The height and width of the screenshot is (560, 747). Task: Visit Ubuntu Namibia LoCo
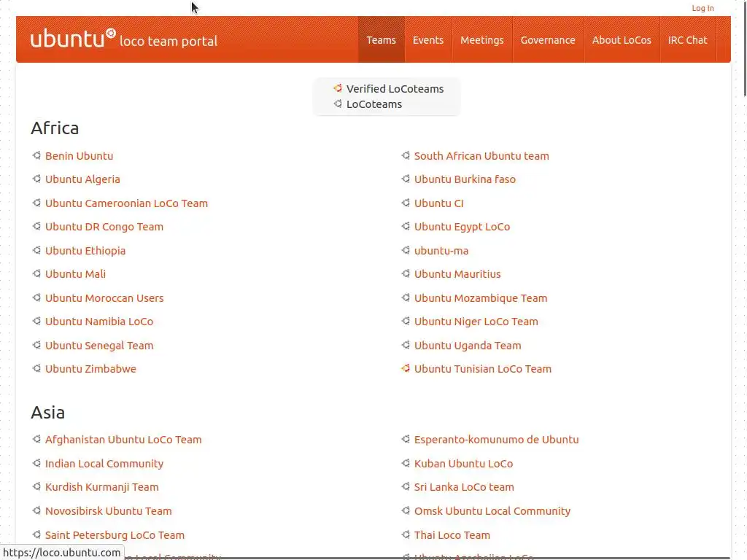point(99,322)
